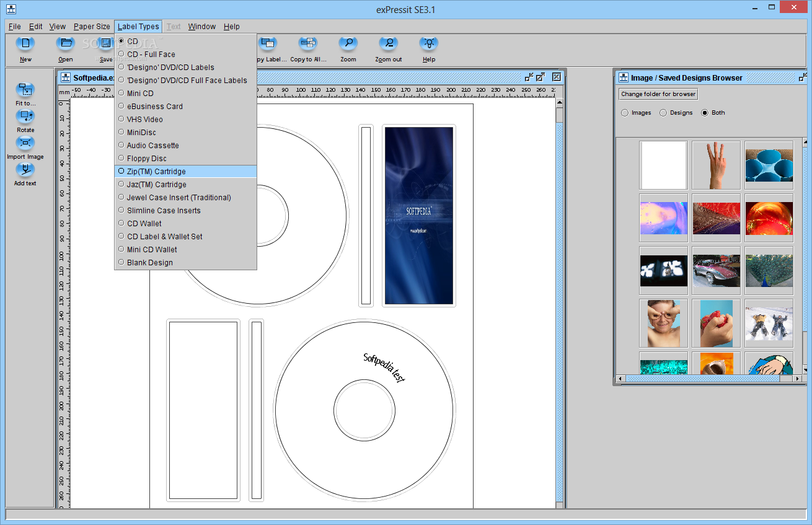Screen dimensions: 812x525
Task: Select Floppy Disc label type
Action: (x=185, y=159)
